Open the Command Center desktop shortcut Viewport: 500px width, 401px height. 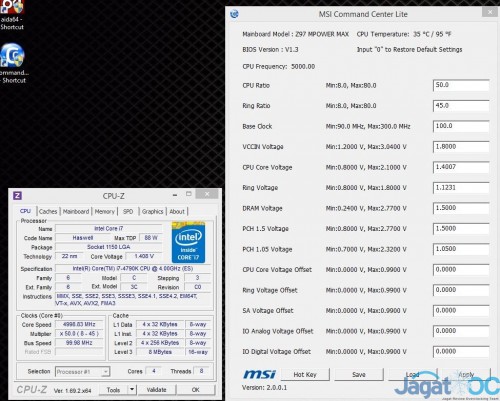(x=13, y=63)
